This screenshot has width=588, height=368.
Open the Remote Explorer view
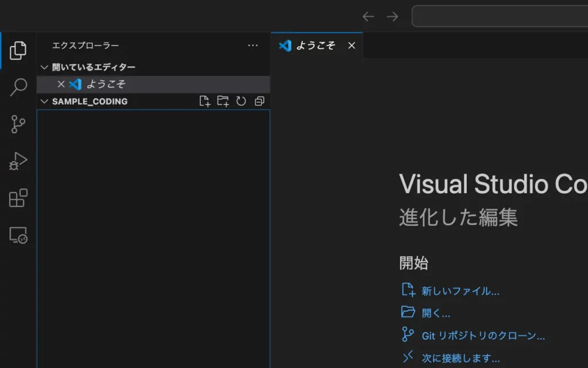(18, 235)
